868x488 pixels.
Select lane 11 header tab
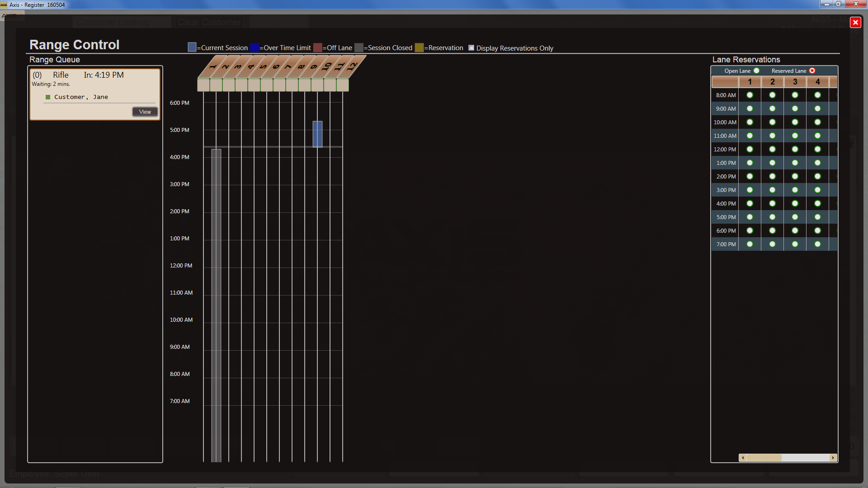pos(339,67)
